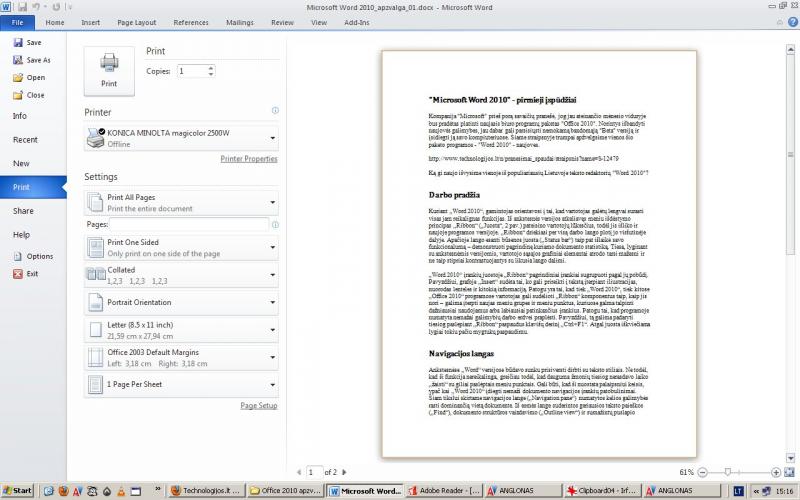This screenshot has height=500, width=800.
Task: Click the Word Help question mark icon
Action: (793, 22)
